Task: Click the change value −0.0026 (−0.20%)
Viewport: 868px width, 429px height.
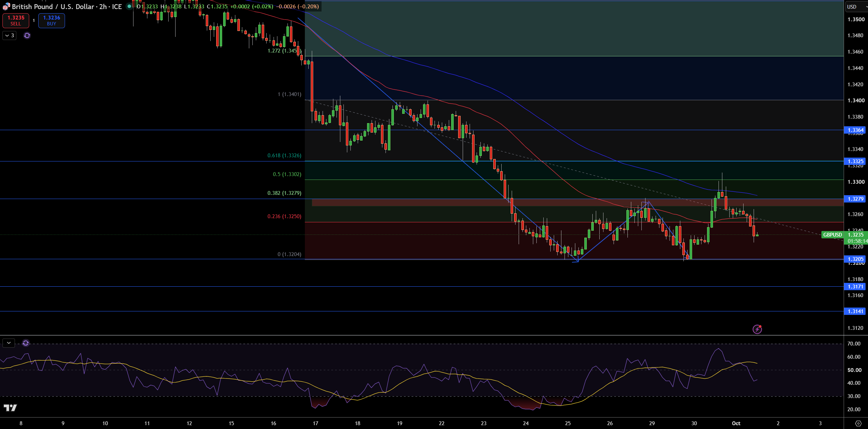Action: 298,7
